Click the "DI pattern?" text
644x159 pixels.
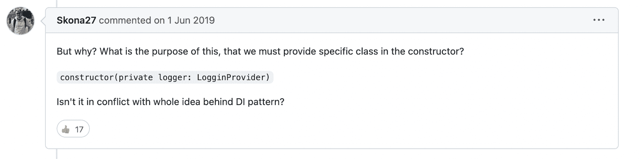pyautogui.click(x=260, y=102)
